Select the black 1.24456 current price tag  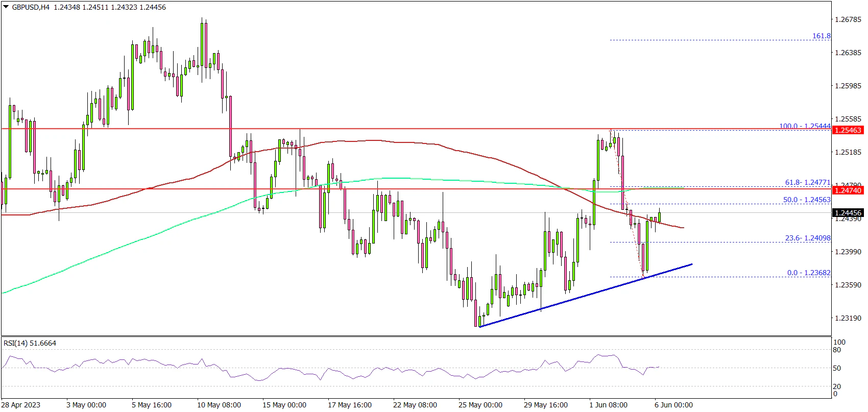(848, 213)
